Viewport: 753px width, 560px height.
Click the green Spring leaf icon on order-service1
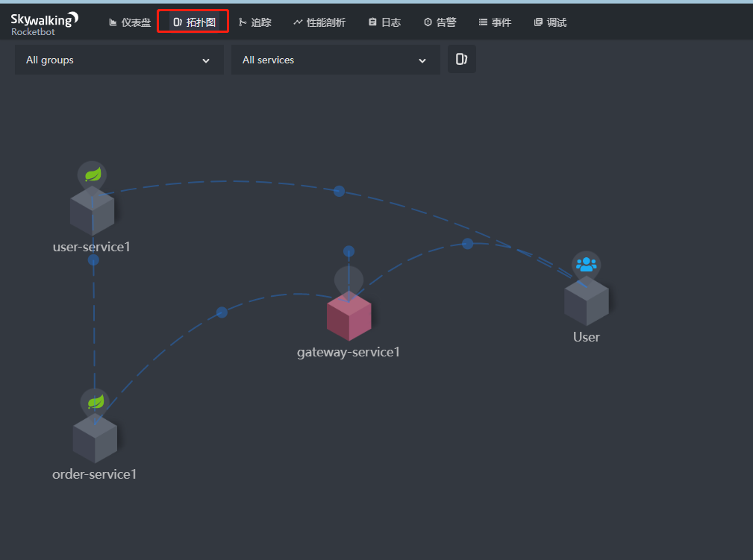click(95, 402)
